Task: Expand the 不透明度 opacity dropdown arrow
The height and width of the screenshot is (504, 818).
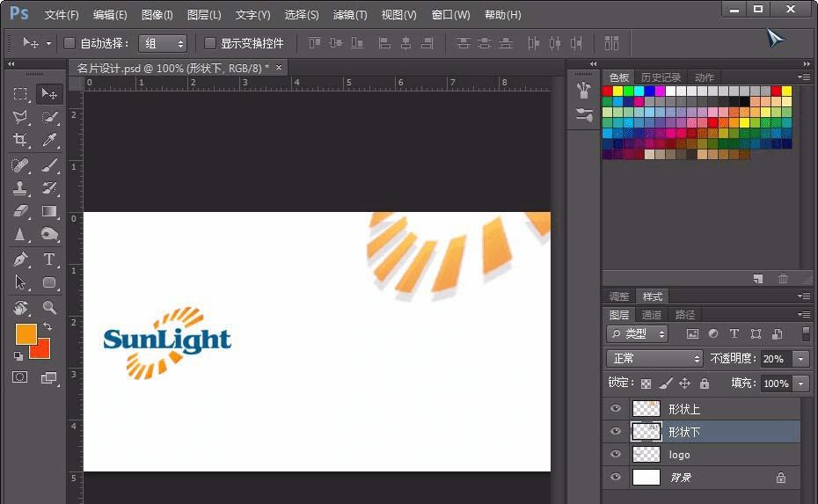Action: (x=800, y=359)
